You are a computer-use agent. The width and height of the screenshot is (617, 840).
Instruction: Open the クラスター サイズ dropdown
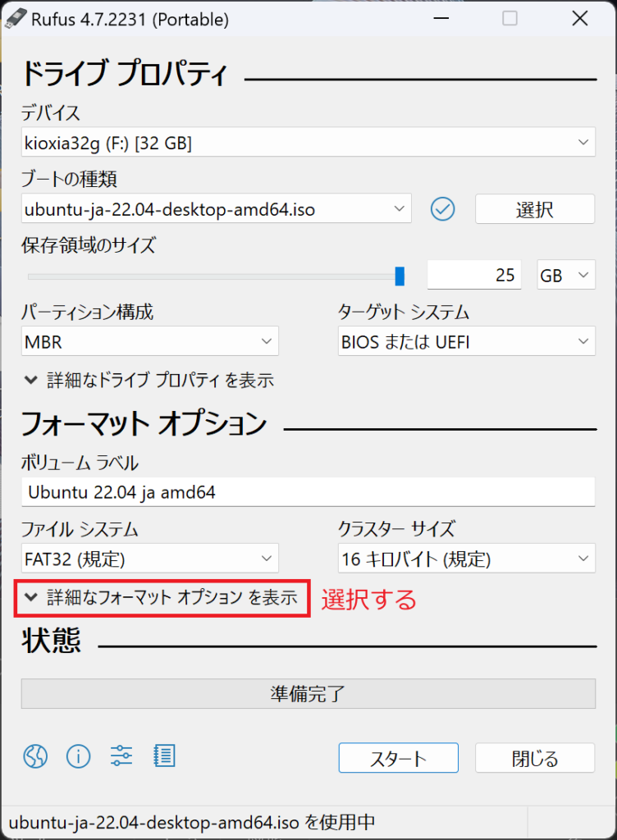467,559
